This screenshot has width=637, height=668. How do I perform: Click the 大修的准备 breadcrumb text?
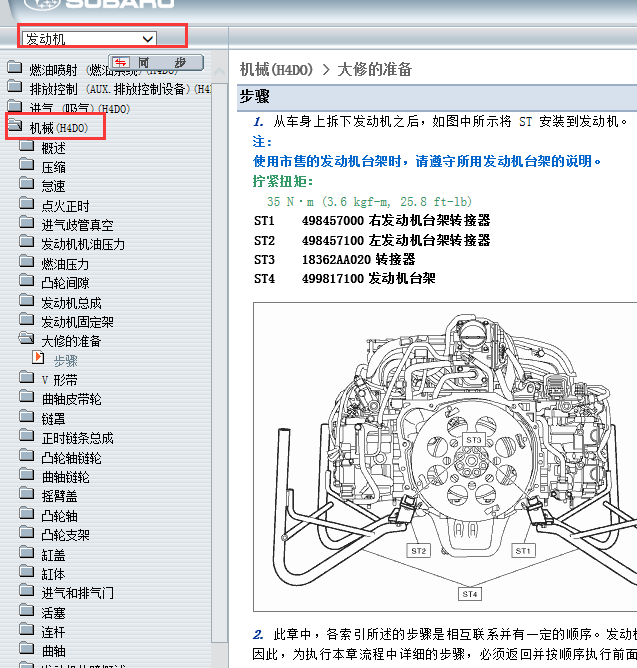375,69
